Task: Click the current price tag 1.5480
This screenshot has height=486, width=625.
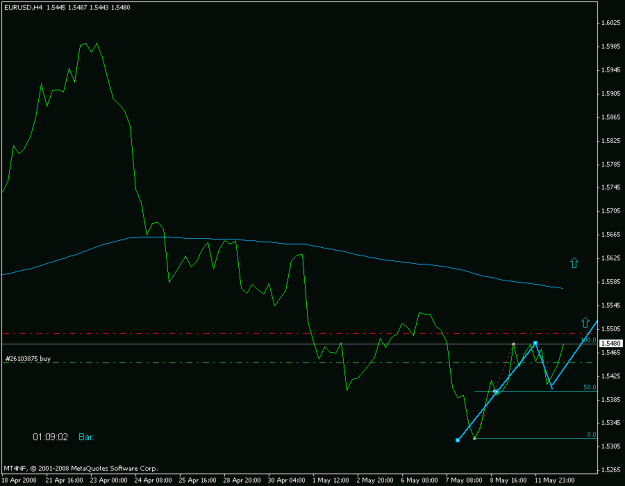Action: point(611,343)
